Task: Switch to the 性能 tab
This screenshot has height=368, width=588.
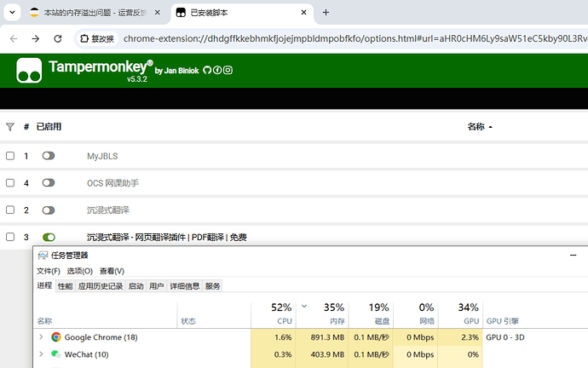Action: click(66, 286)
